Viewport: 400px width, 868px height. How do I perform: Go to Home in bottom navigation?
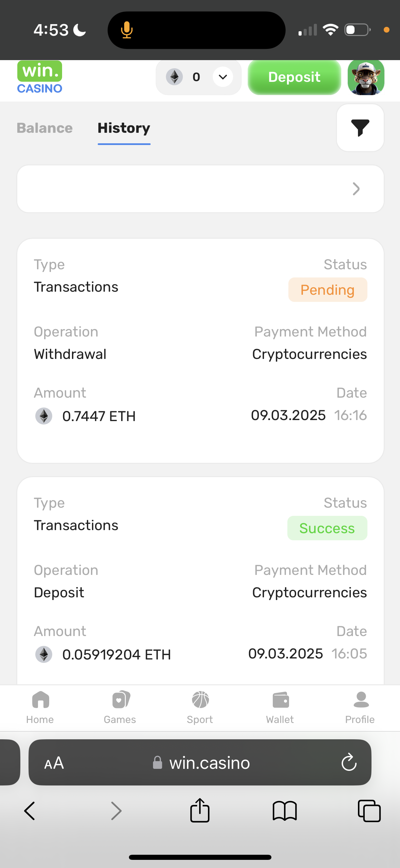(x=40, y=707)
